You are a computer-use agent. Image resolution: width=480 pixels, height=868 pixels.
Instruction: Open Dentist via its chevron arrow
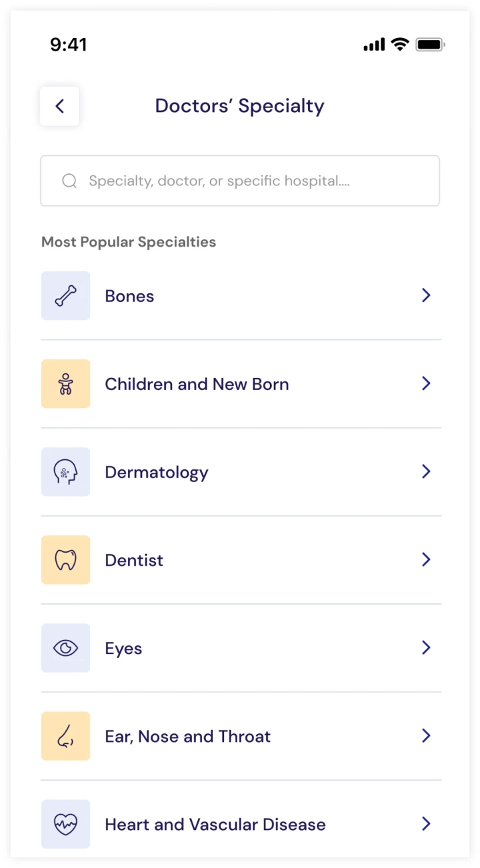(427, 559)
